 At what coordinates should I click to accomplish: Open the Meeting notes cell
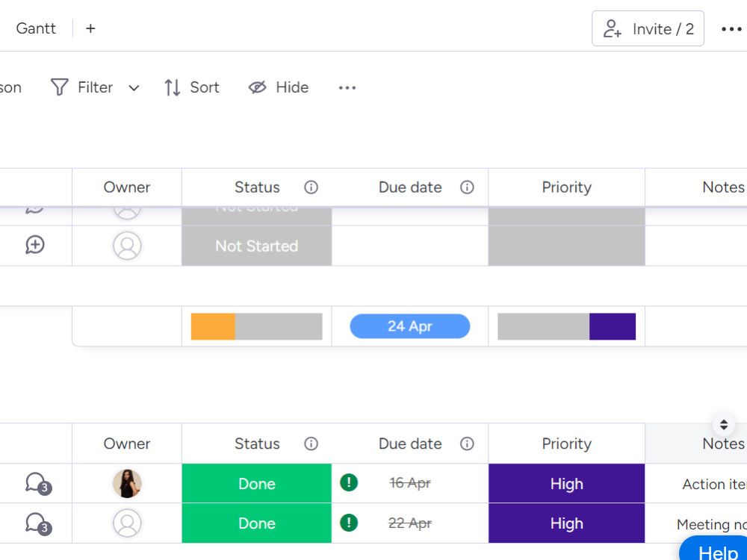[x=696, y=524]
